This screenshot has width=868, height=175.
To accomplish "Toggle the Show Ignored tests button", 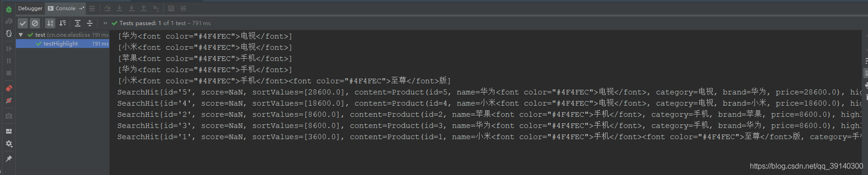I will pos(35,23).
